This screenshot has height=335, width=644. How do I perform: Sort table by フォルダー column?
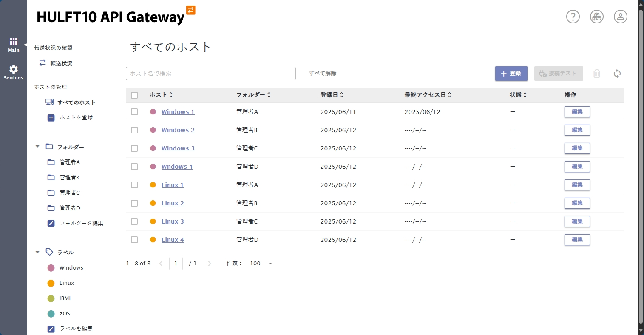coord(253,95)
